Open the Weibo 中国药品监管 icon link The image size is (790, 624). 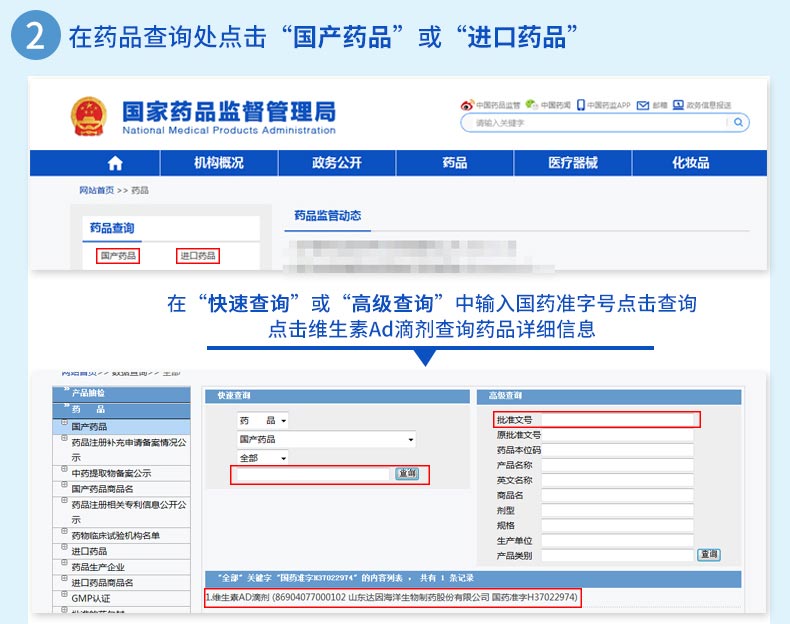[466, 104]
